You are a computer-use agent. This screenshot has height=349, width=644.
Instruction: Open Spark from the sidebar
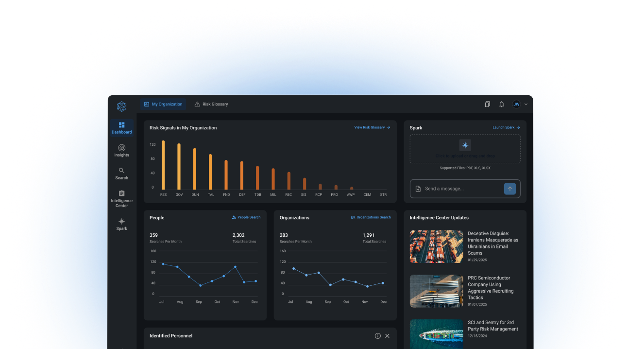pos(121,222)
